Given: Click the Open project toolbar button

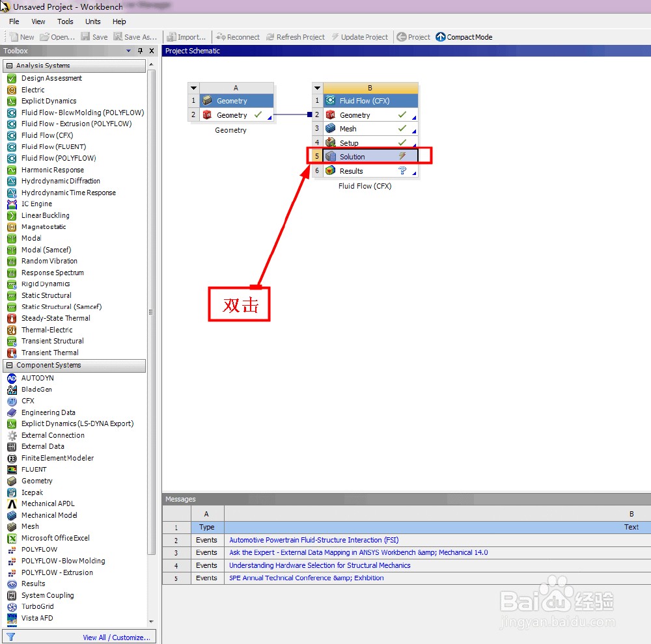Looking at the screenshot, I should [57, 37].
